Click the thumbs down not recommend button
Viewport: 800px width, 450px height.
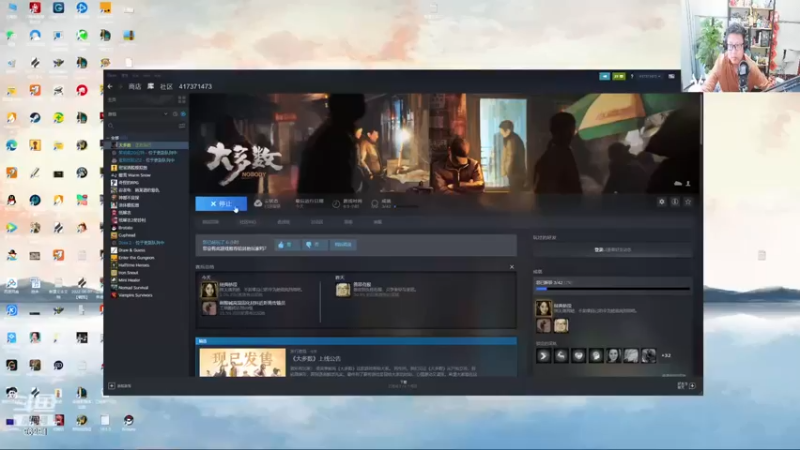click(313, 245)
